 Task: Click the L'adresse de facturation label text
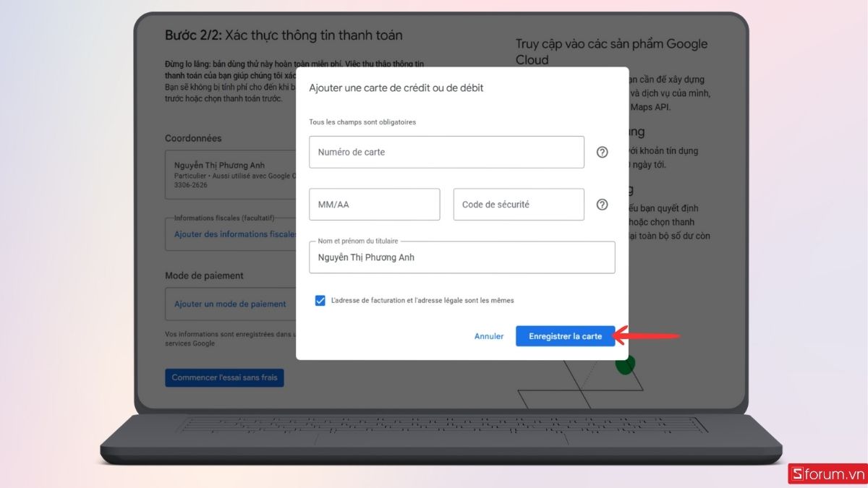[422, 300]
